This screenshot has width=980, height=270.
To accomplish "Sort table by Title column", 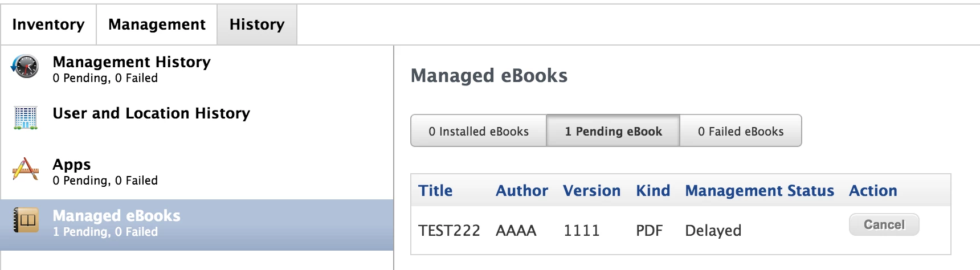I will [435, 191].
